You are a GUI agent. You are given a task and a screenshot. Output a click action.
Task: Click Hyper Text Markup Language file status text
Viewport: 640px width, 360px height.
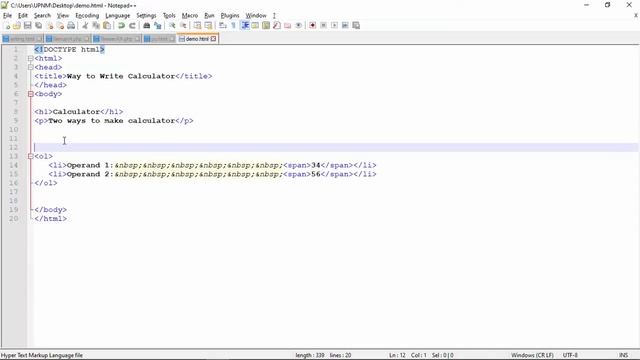coord(42,355)
